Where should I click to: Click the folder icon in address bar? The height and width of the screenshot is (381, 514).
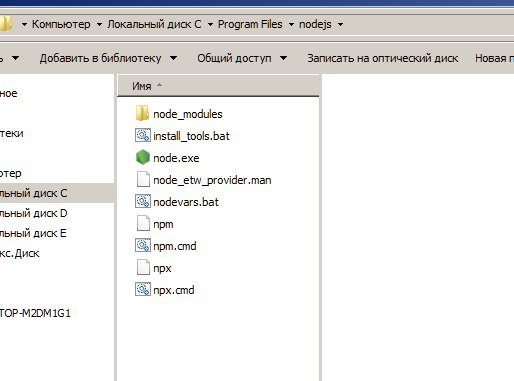6,24
